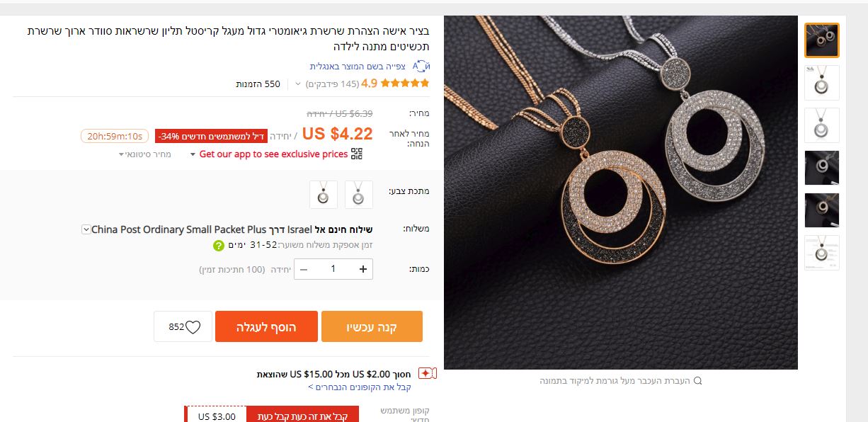This screenshot has width=868, height=422.
Task: Click the red Add to Cart button
Action: click(x=266, y=326)
